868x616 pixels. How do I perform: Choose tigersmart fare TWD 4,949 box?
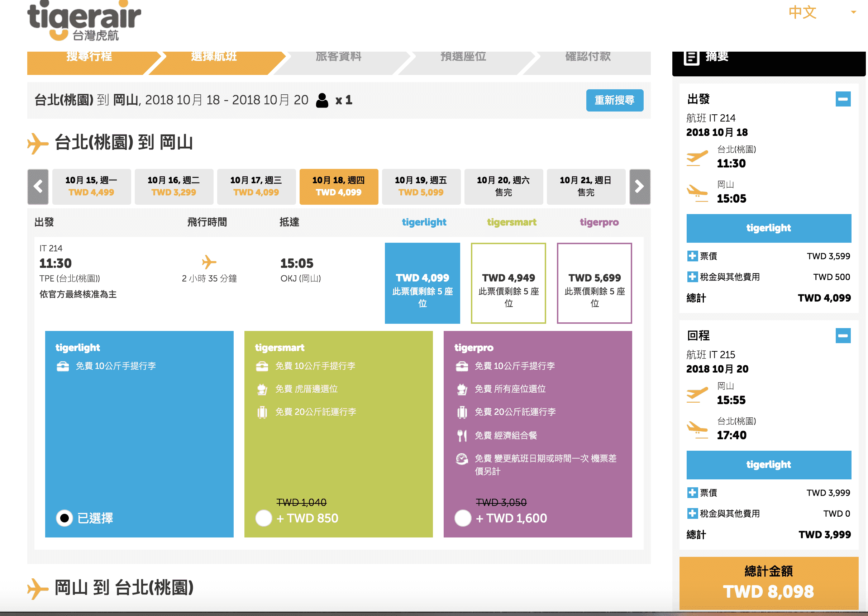point(508,283)
